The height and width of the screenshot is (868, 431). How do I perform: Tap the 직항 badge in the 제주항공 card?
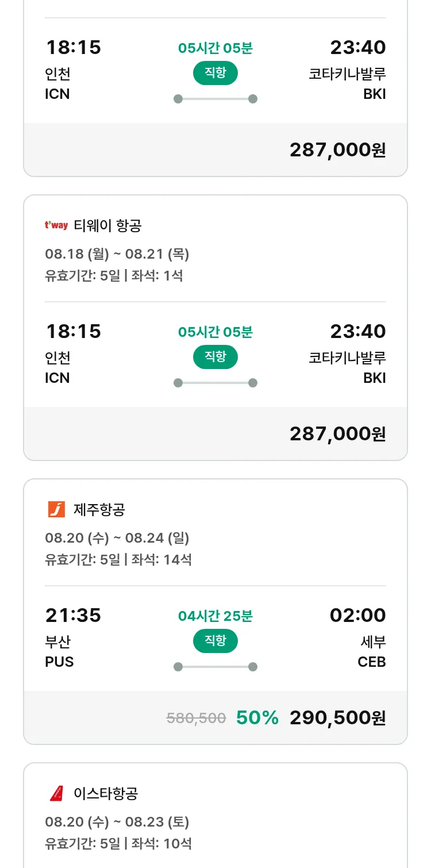coord(215,641)
